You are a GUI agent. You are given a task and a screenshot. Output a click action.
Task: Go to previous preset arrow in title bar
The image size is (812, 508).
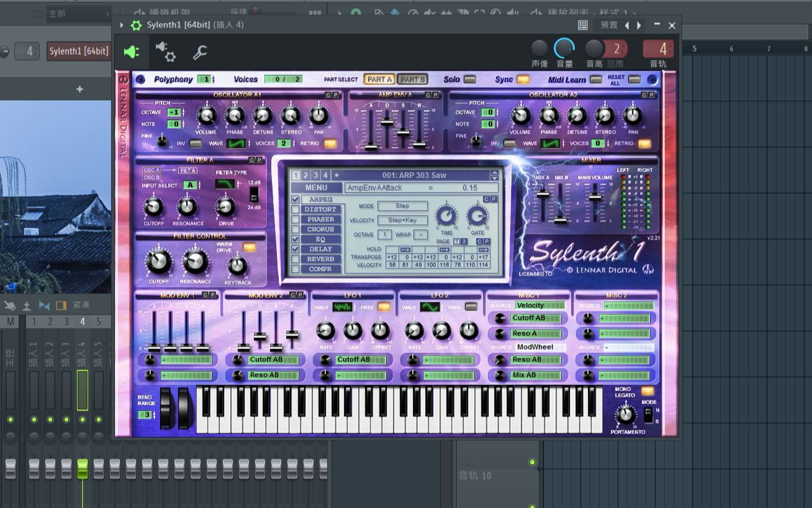pos(626,25)
